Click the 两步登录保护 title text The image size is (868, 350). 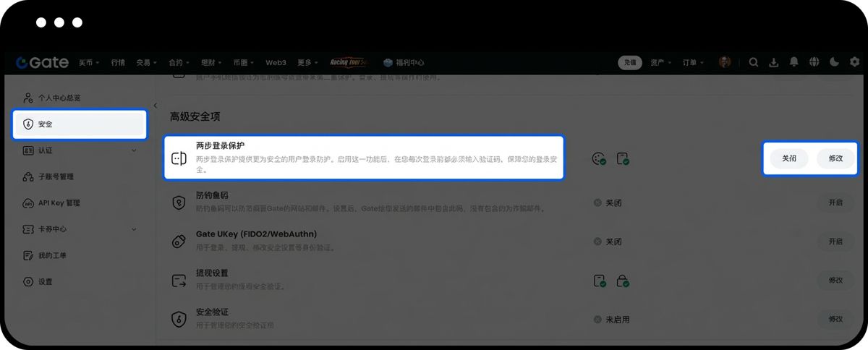pyautogui.click(x=221, y=145)
